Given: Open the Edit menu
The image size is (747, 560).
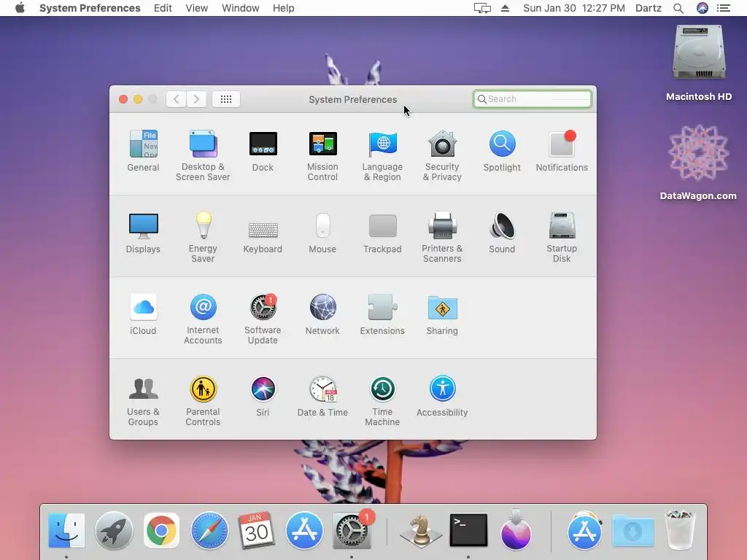Looking at the screenshot, I should point(163,8).
